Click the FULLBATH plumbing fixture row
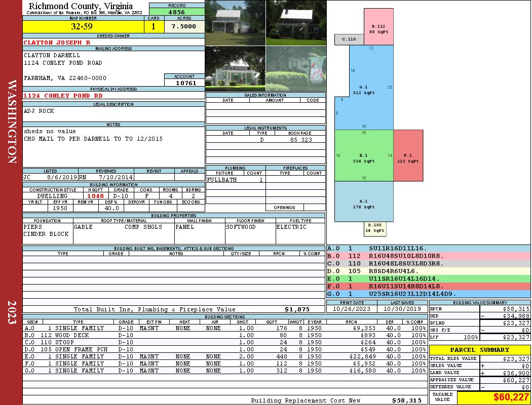 236,180
